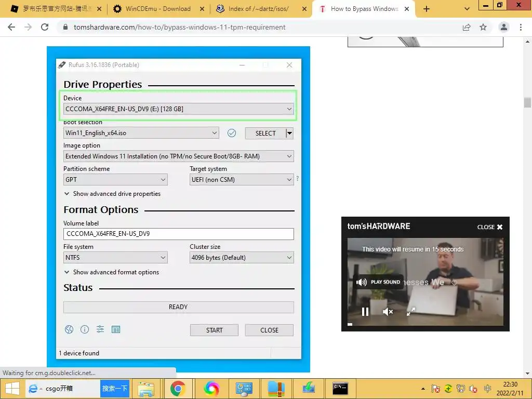The height and width of the screenshot is (399, 532).
Task: Click the Rufus about info icon
Action: 85,329
